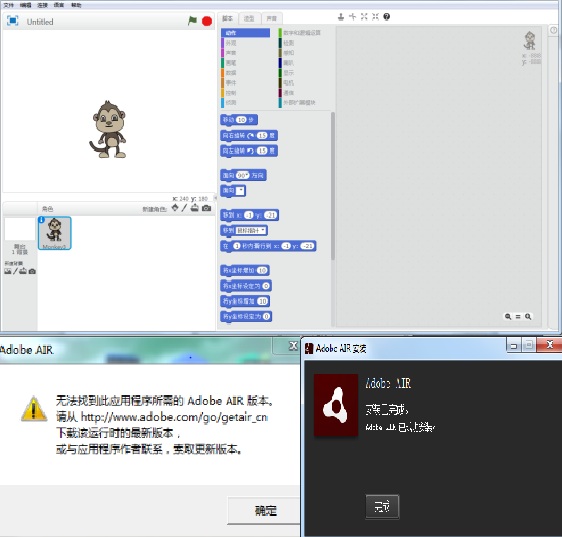Switch to the 声音 sounds tab
562x537 pixels.
(x=272, y=18)
